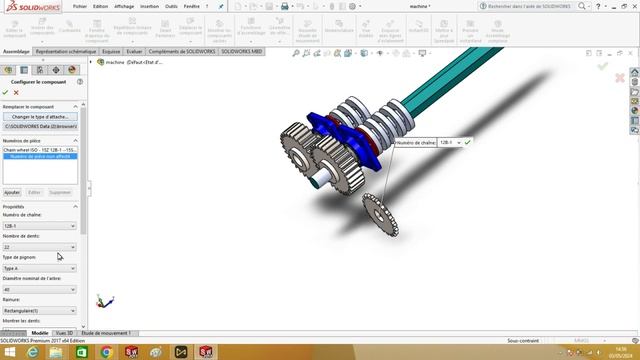
Task: Open the Display style cube icon
Action: (364, 53)
